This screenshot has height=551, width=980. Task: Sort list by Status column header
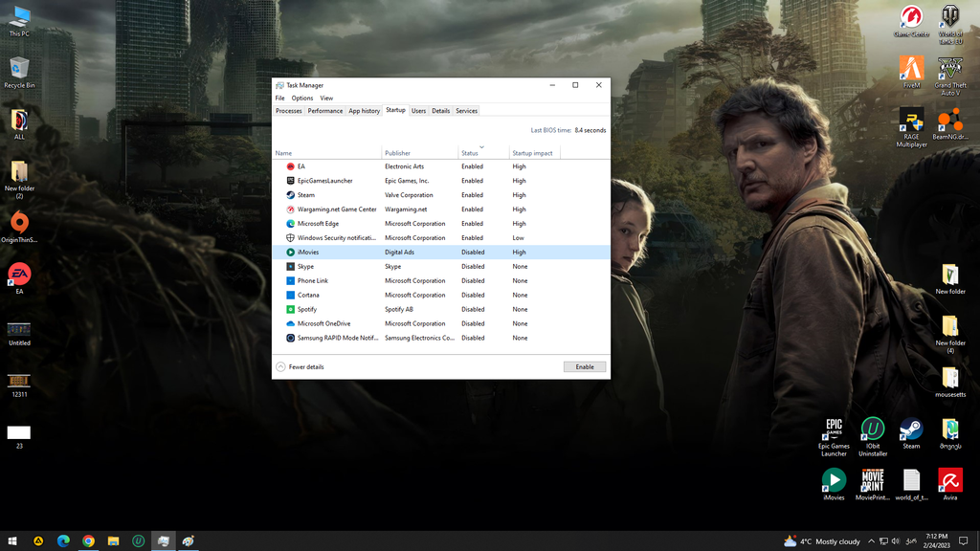[470, 153]
